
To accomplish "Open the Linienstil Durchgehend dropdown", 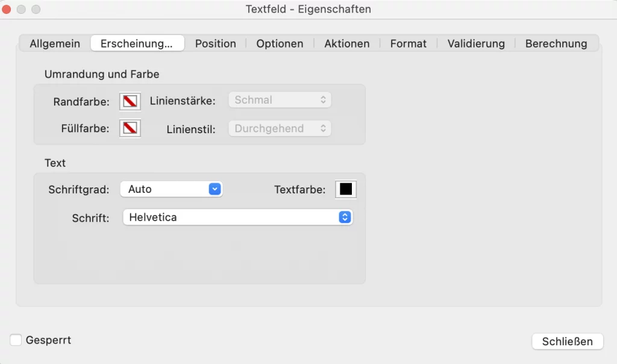I will click(280, 128).
